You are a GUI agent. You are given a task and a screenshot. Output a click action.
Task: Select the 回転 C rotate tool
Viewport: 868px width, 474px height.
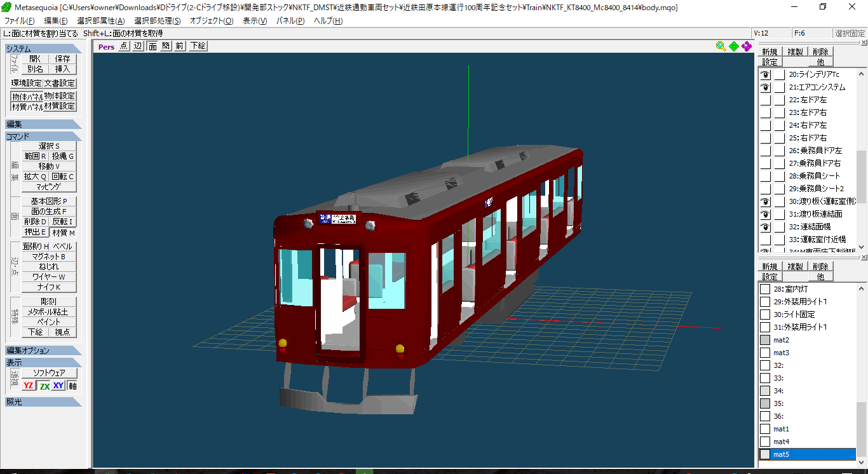63,177
